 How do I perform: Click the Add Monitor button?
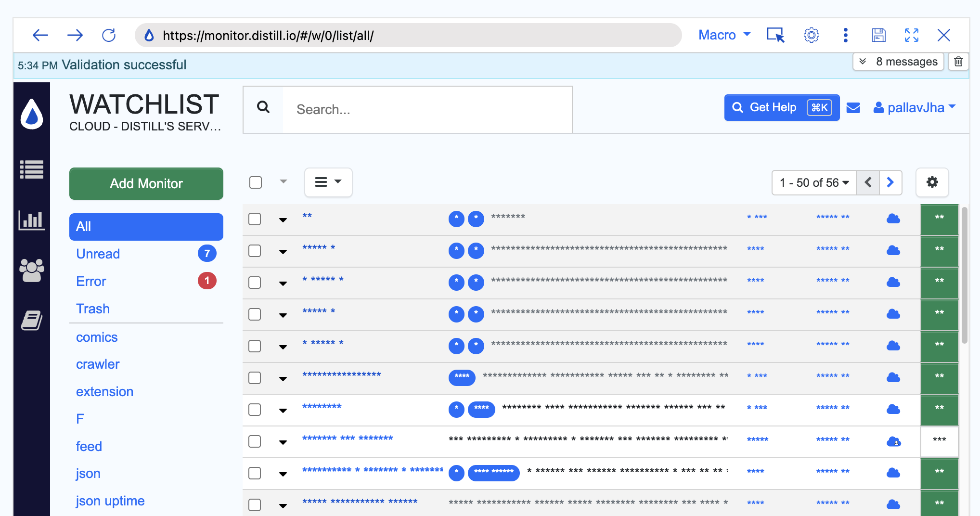pyautogui.click(x=146, y=183)
